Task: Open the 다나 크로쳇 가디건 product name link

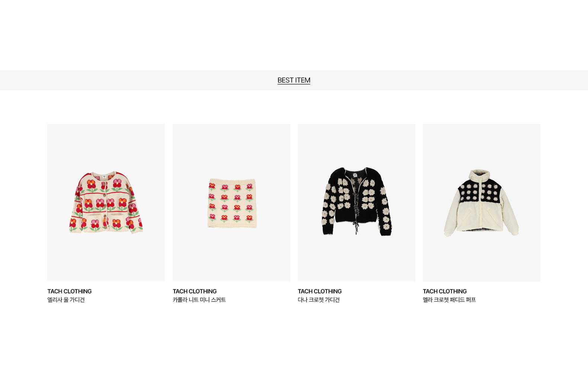Action: pos(319,300)
